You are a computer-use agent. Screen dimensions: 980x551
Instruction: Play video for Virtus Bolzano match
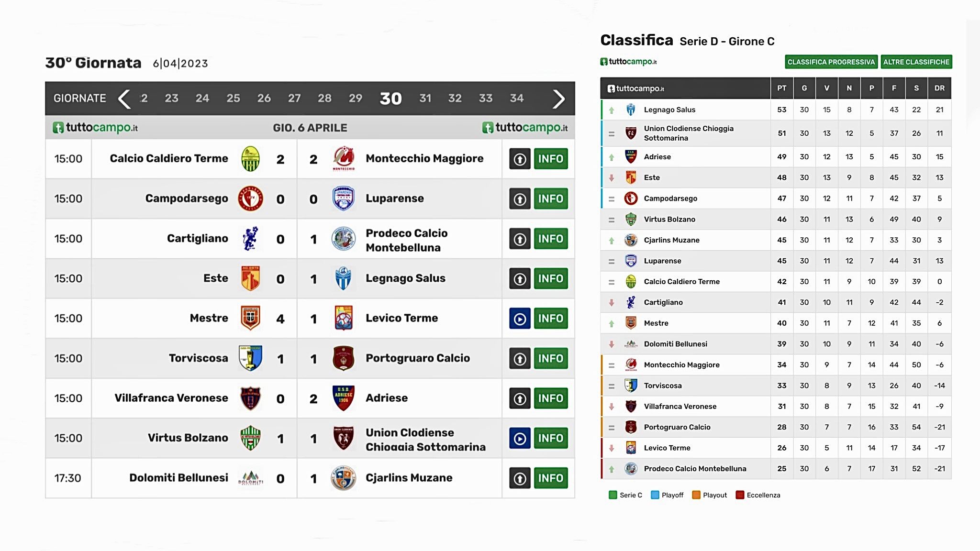(520, 438)
